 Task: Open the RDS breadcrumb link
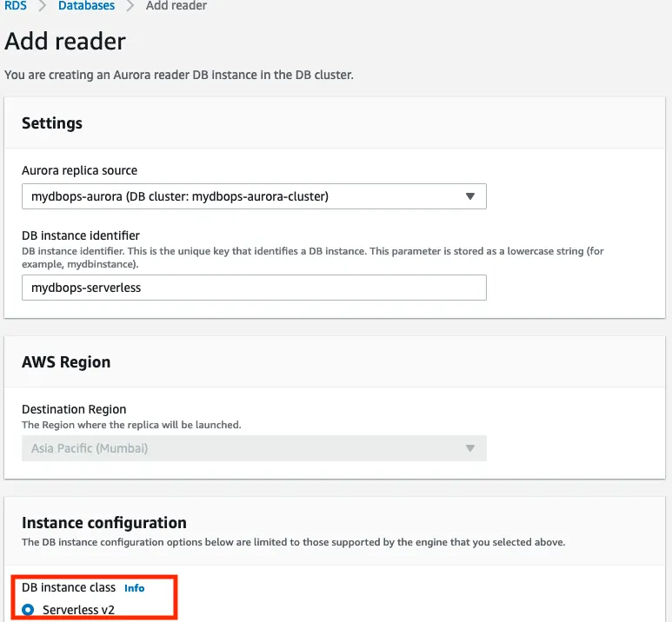tap(16, 5)
